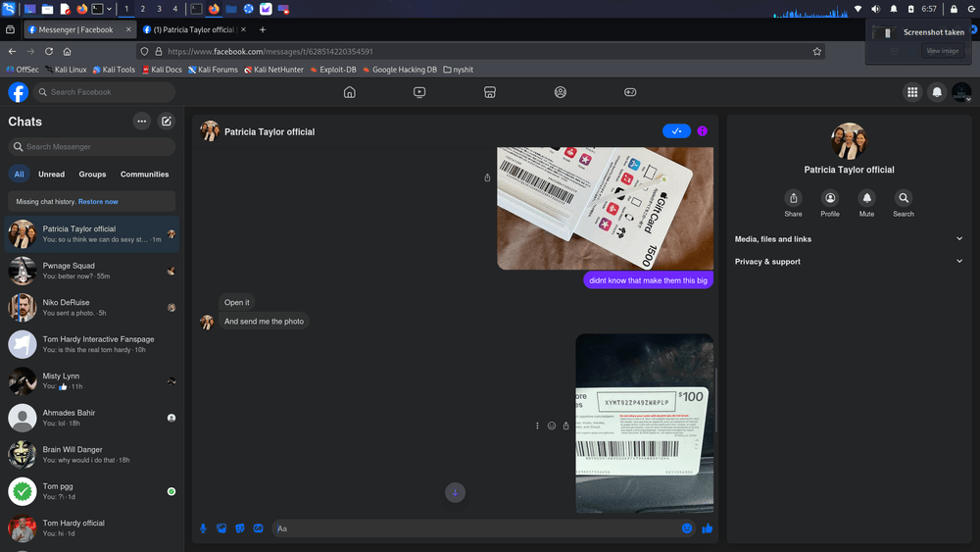The height and width of the screenshot is (552, 980).
Task: Attach a file image icon in composer
Action: click(x=221, y=528)
